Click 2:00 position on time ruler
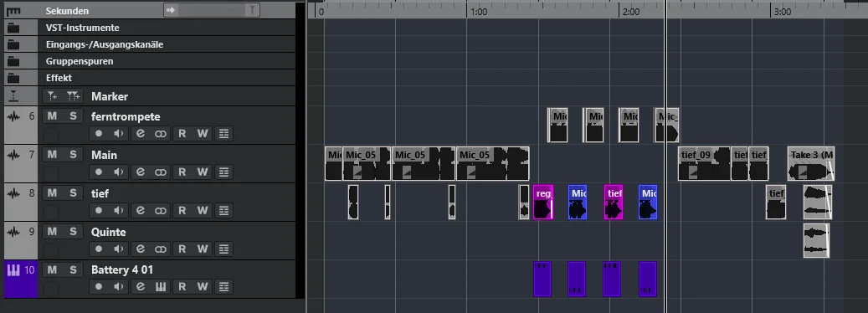This screenshot has width=868, height=313. point(630,12)
